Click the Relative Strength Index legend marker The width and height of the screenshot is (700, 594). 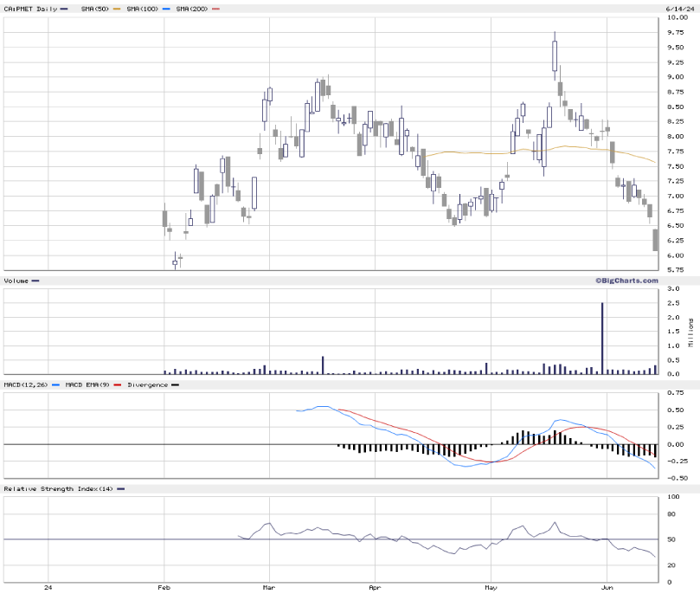[121, 489]
